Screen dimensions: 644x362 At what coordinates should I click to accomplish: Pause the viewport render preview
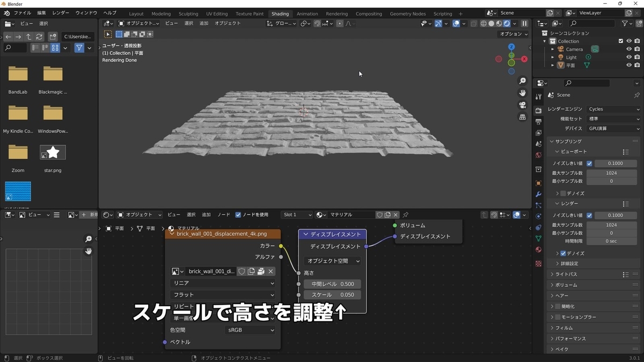point(524,24)
